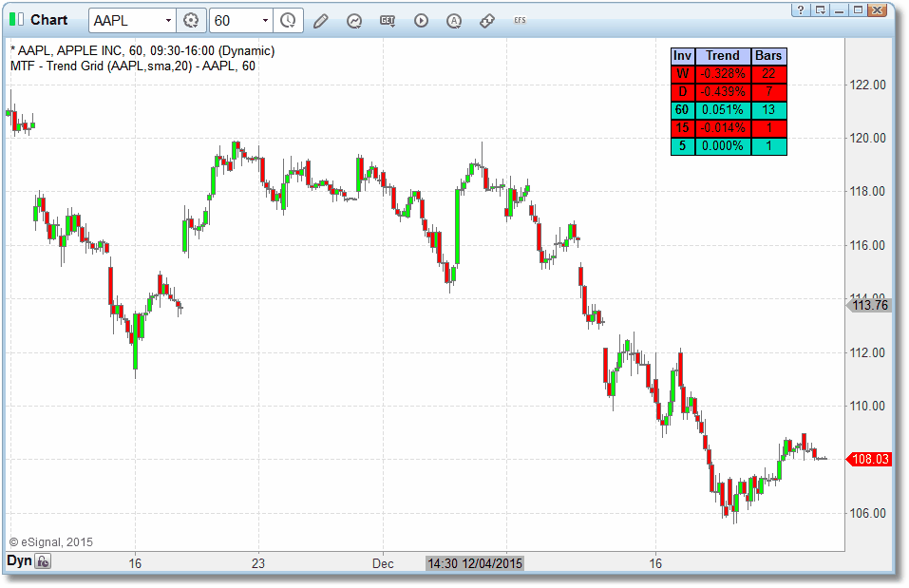909x588 pixels.
Task: Click the 122.00 price axis label
Action: (x=867, y=85)
